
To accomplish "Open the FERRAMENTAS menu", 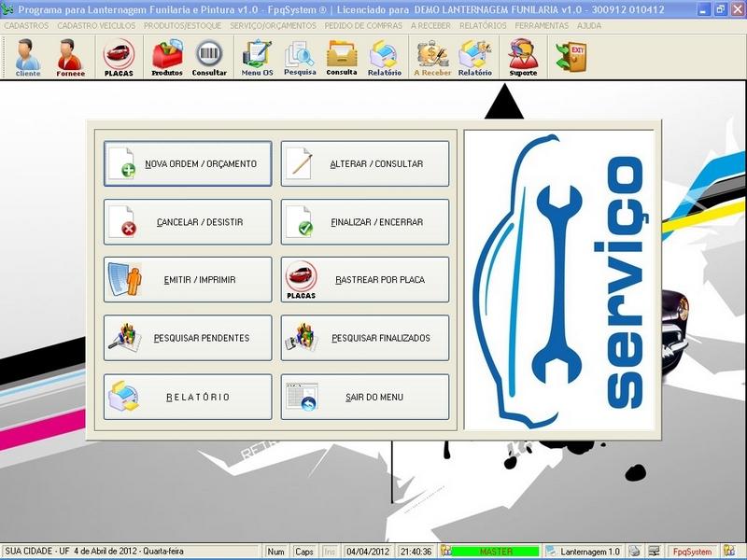I will 542,26.
